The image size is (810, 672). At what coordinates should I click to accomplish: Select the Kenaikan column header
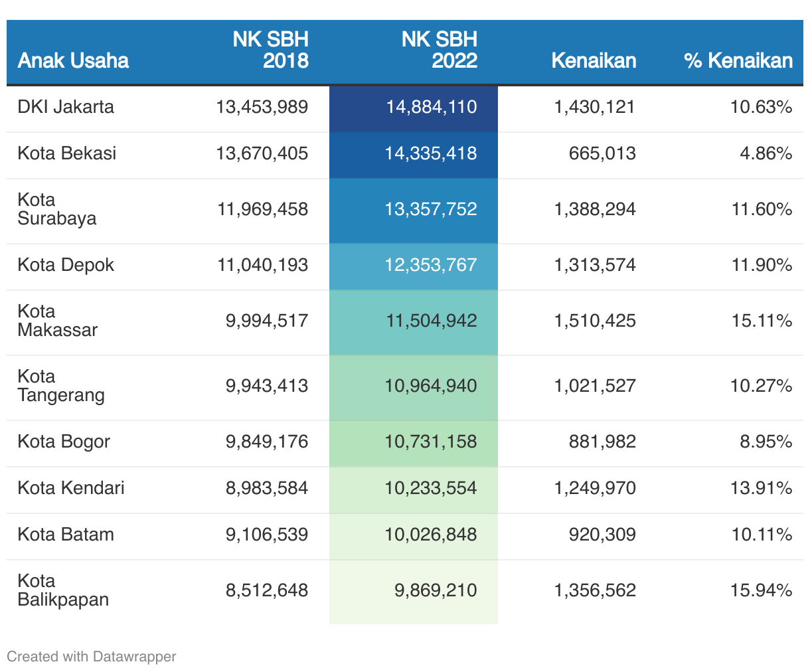point(593,60)
